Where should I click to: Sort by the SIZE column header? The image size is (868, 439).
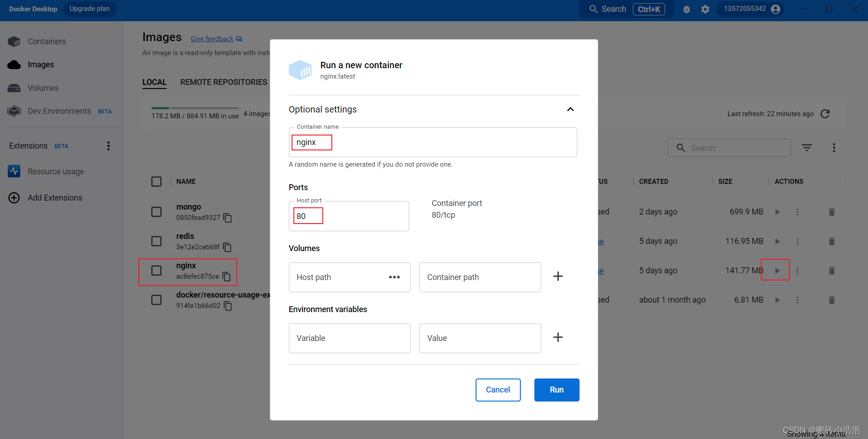725,182
